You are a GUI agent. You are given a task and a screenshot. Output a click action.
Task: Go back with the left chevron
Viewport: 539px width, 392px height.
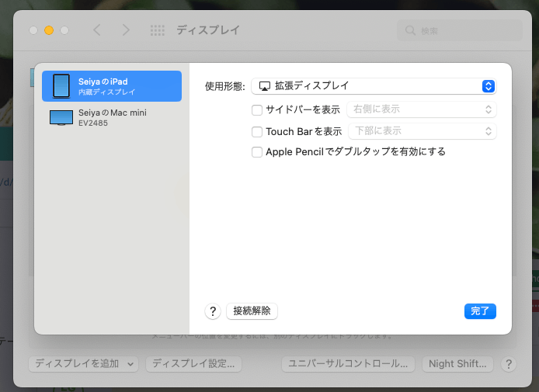click(x=97, y=30)
